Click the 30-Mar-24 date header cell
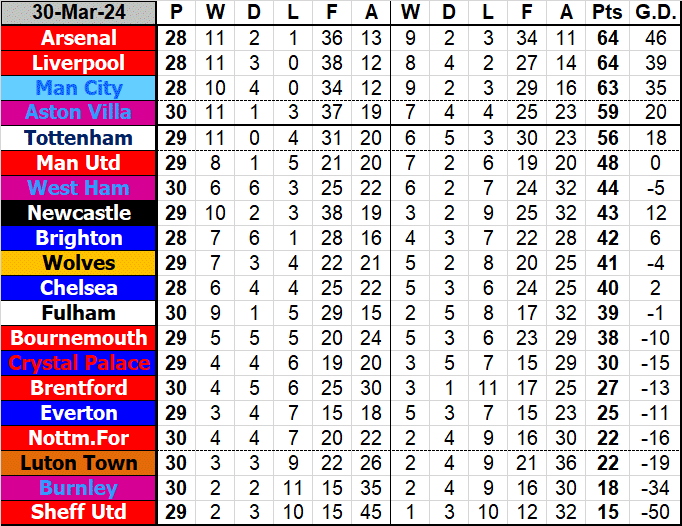The height and width of the screenshot is (526, 682). (x=79, y=13)
